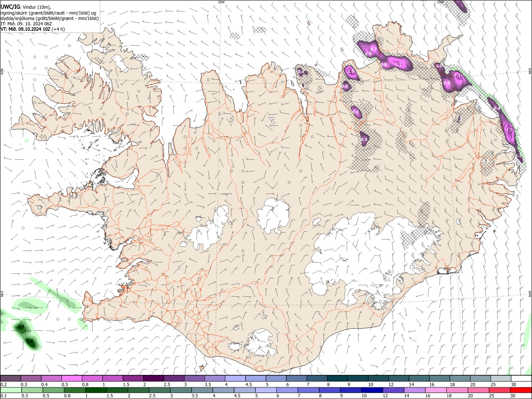Pick the violet 3 swatch, top legend row
The width and height of the screenshot is (532, 399).
coord(194,379)
